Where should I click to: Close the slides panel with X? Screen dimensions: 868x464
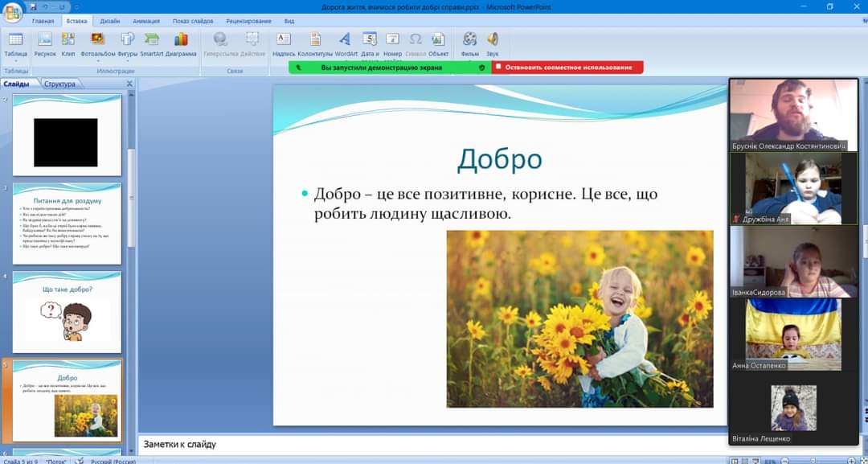129,84
